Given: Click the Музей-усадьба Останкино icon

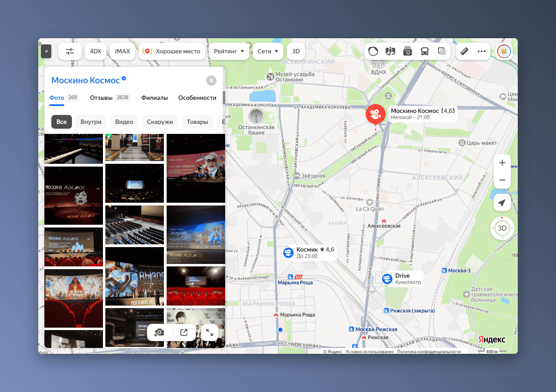Looking at the screenshot, I should pos(271,77).
